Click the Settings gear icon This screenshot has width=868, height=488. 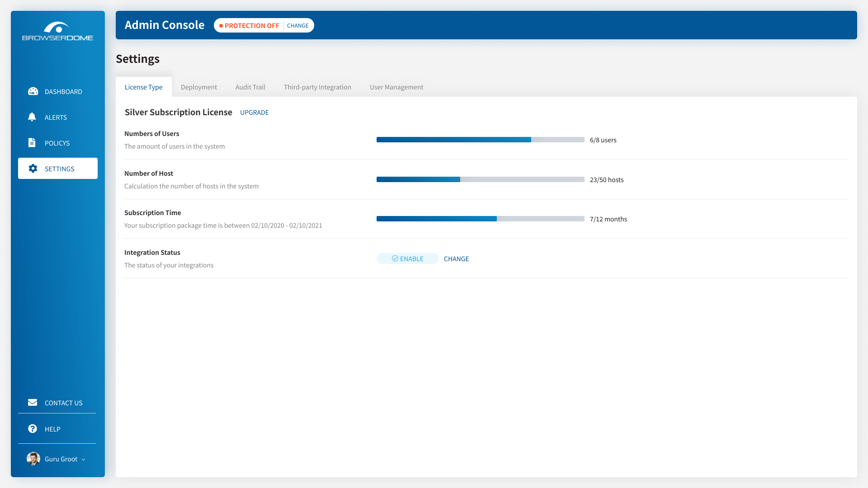(33, 169)
